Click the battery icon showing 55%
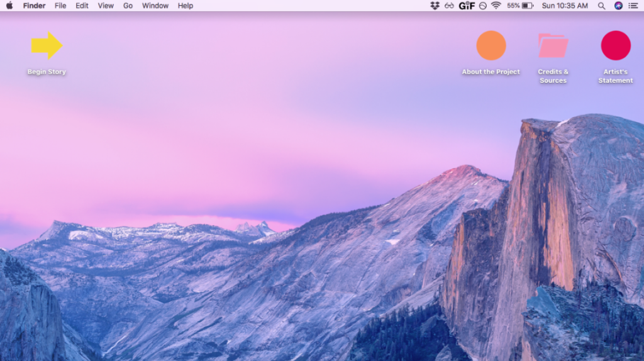This screenshot has width=644, height=361. [528, 6]
